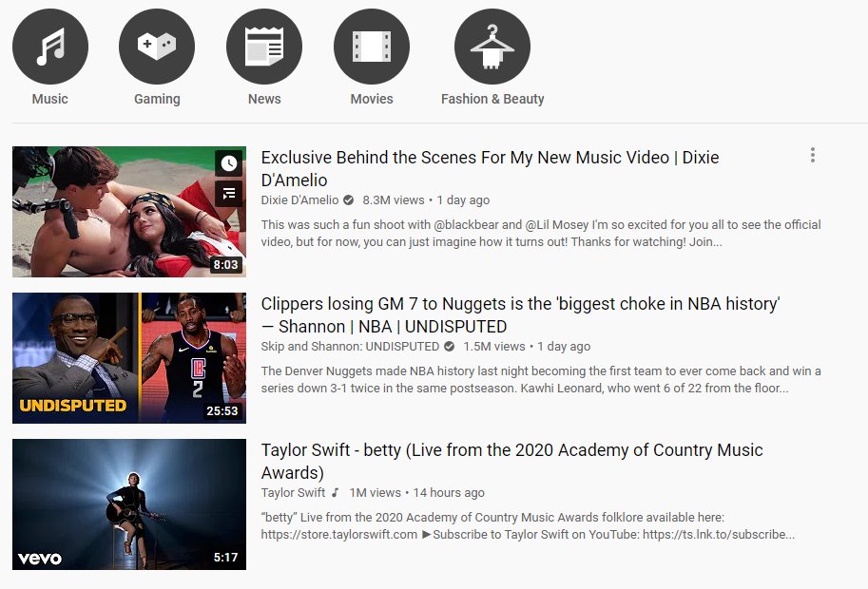Play the Taylor Swift vevo thumbnail
The height and width of the screenshot is (589, 868).
point(129,504)
